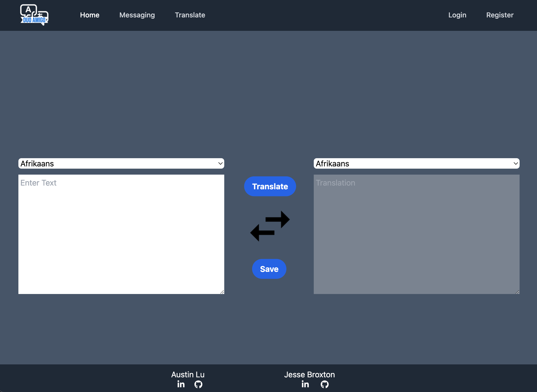Click the resize handle of Enter Text box
537x392 pixels.
(222, 292)
